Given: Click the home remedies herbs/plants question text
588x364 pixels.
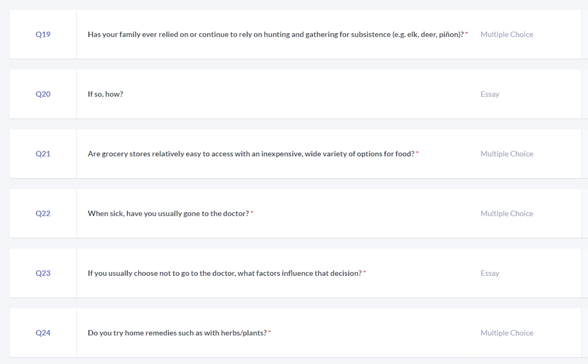Looking at the screenshot, I should coord(177,333).
